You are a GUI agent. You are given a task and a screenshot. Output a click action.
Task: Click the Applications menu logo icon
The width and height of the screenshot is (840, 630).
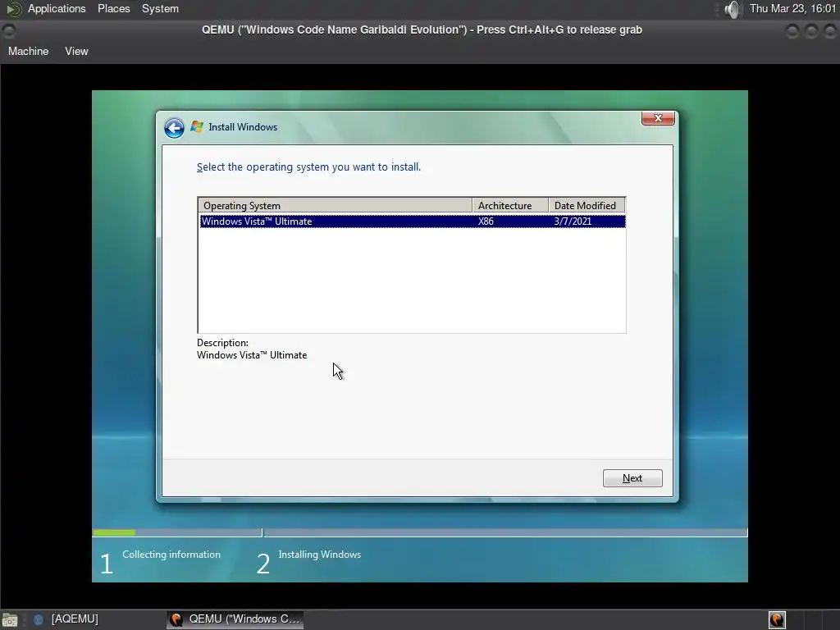[13, 8]
